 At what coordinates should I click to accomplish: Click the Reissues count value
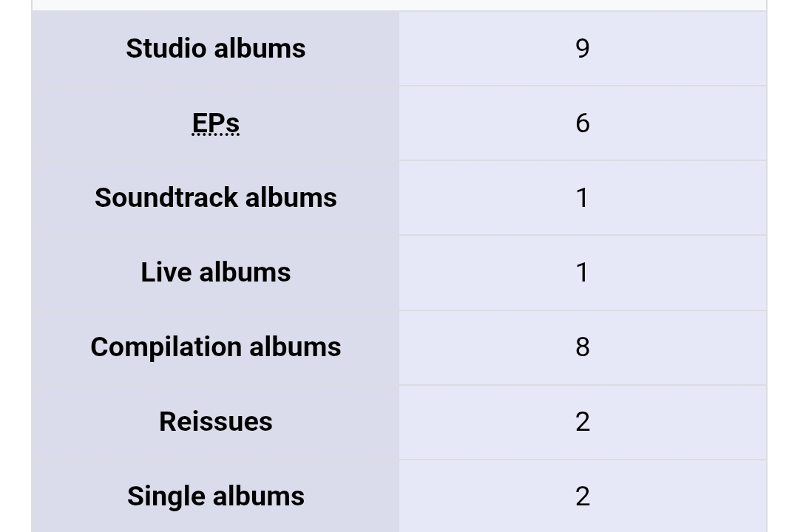pyautogui.click(x=582, y=422)
